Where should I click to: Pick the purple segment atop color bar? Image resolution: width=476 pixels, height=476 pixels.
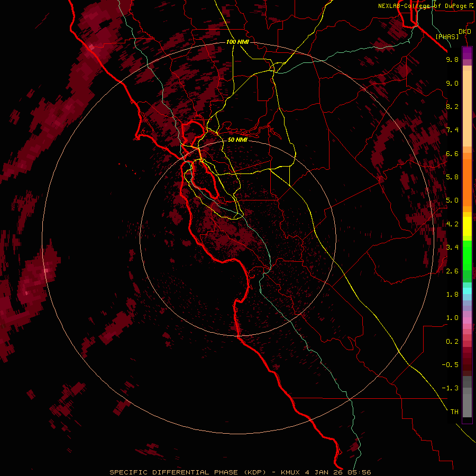tap(467, 53)
